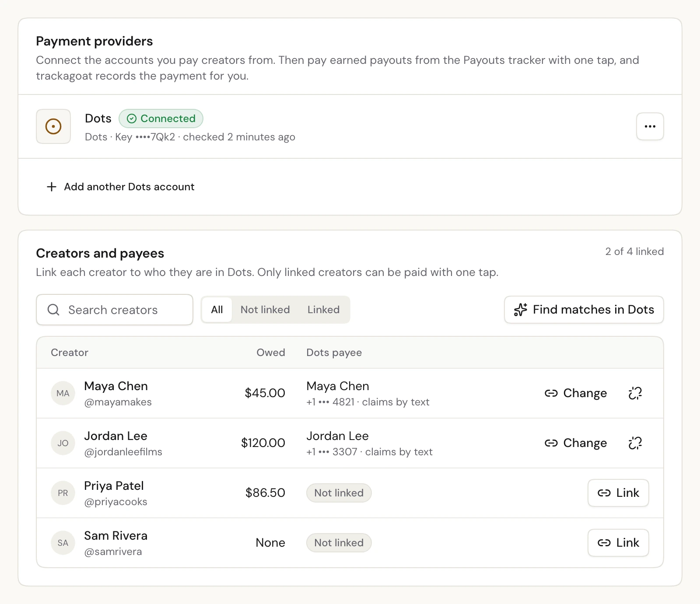The width and height of the screenshot is (700, 604).
Task: Click Sam Rivera's Not linked badge
Action: pos(339,543)
